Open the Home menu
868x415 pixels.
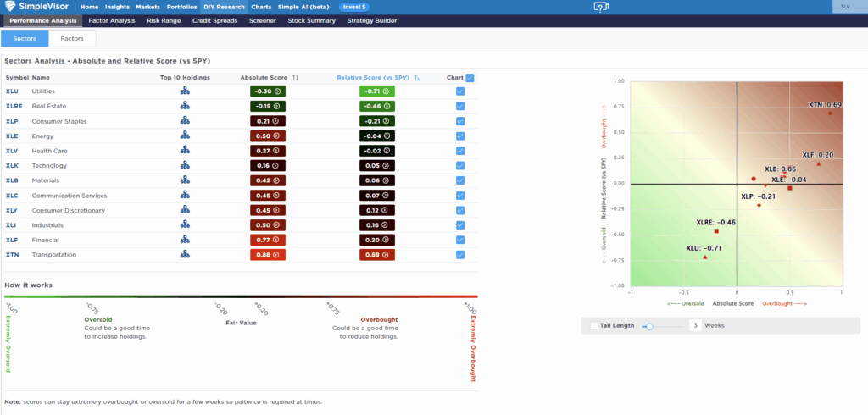[89, 7]
